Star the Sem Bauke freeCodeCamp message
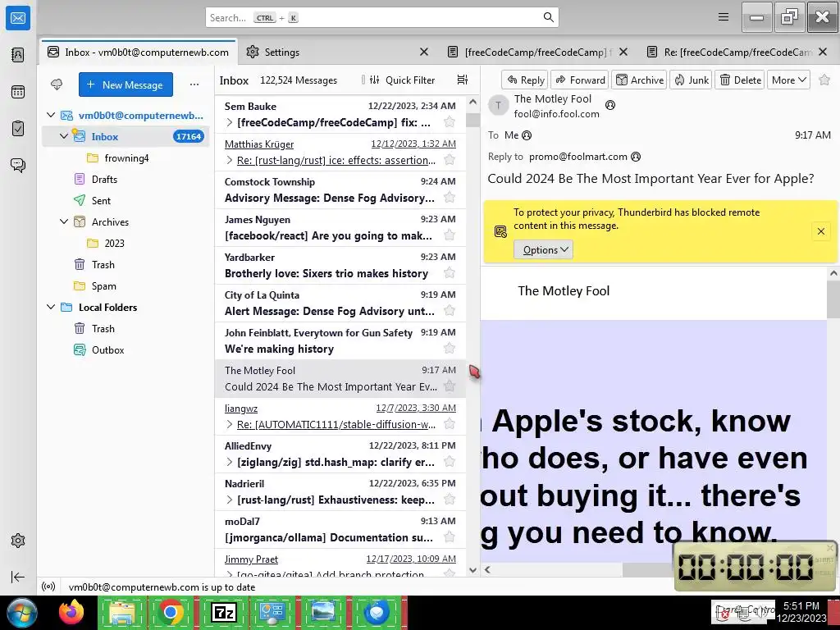 pyautogui.click(x=450, y=122)
